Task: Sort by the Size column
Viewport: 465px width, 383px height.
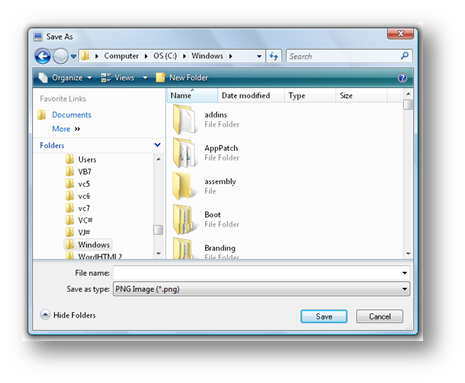Action: [x=361, y=96]
